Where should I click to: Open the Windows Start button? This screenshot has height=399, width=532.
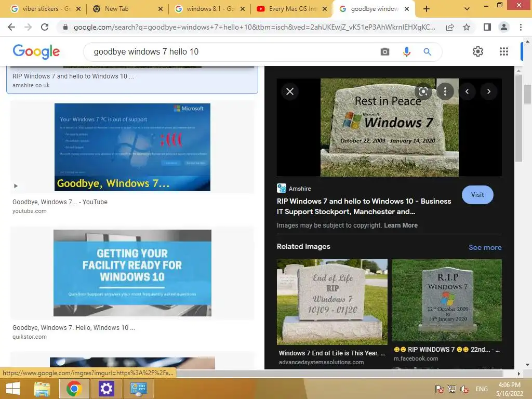pyautogui.click(x=13, y=389)
